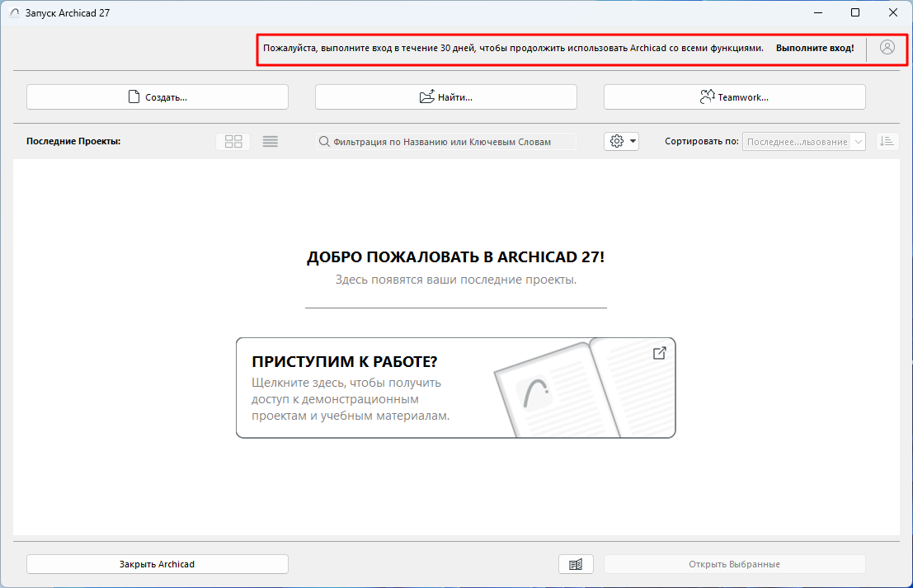Viewport: 913px width, 588px height.
Task: Open the user account profile icon
Action: click(887, 48)
